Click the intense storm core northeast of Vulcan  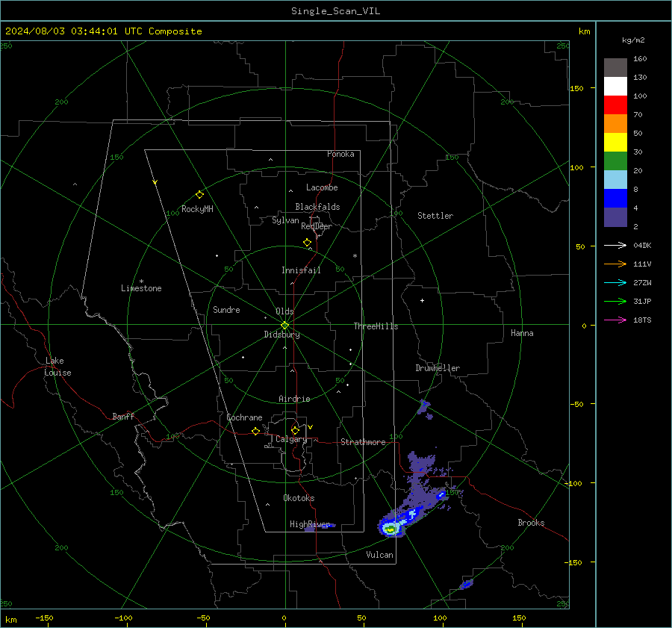click(390, 529)
